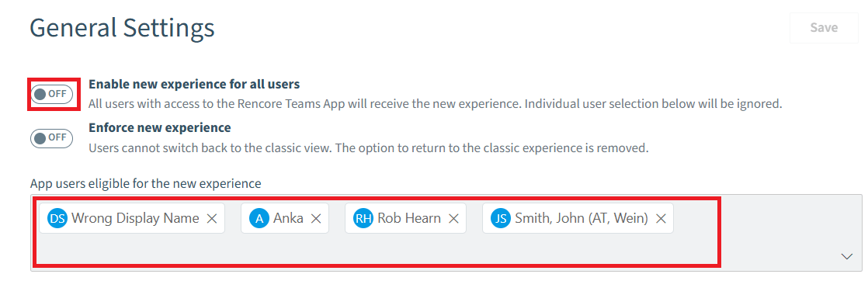Select the Rob Hearn chip label

point(409,218)
